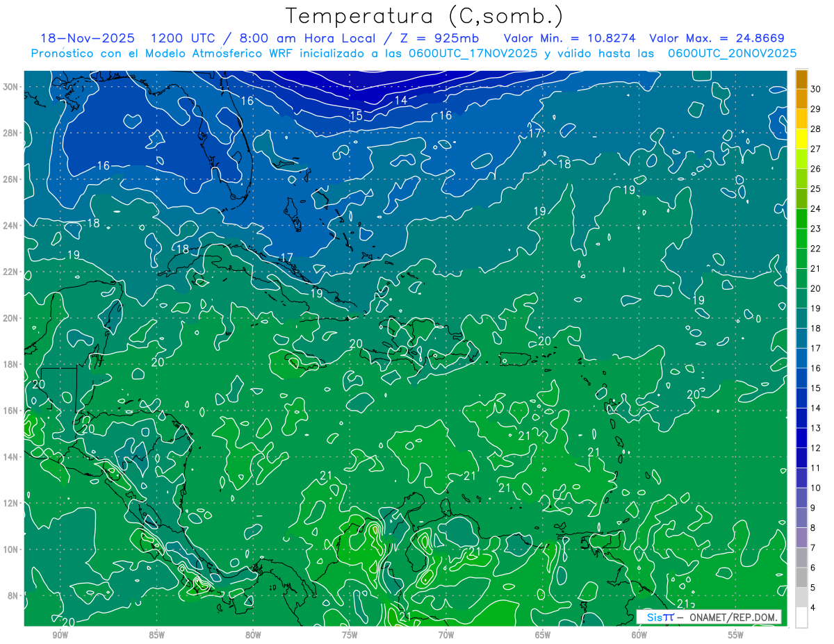Click the 65W longitude axis label
The image size is (834, 644).
click(543, 635)
